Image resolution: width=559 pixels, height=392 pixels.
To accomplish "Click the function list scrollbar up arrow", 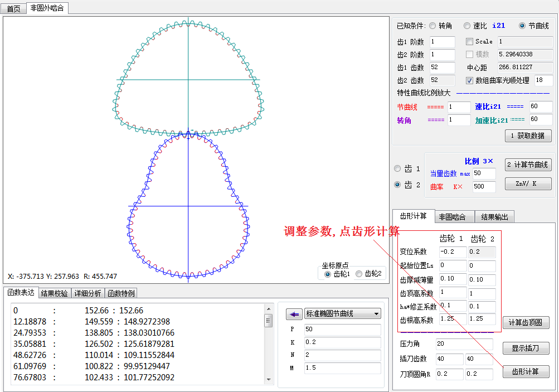I will [269, 309].
